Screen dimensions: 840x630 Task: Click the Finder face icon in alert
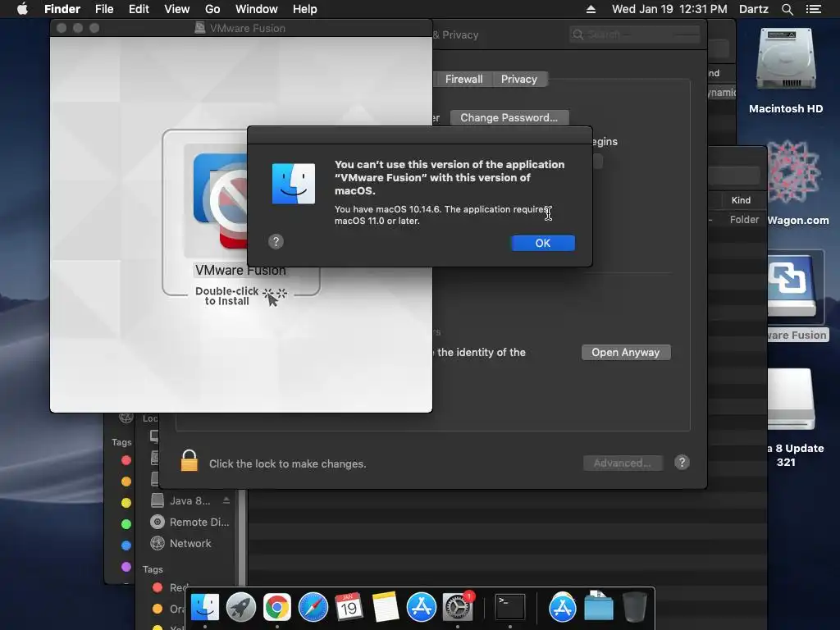tap(294, 184)
